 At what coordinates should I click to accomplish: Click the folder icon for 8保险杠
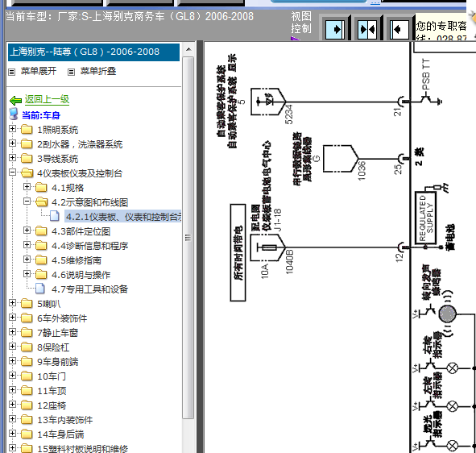coord(27,347)
